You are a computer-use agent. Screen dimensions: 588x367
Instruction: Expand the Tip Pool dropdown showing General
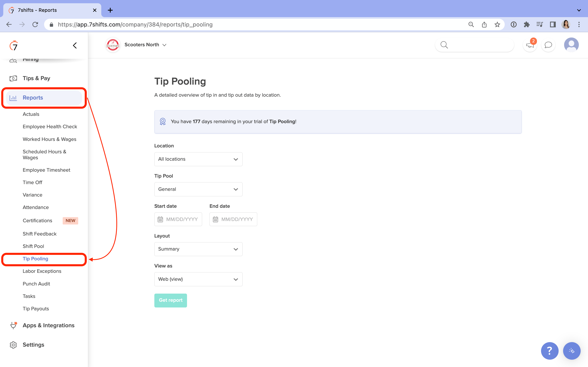(x=198, y=189)
